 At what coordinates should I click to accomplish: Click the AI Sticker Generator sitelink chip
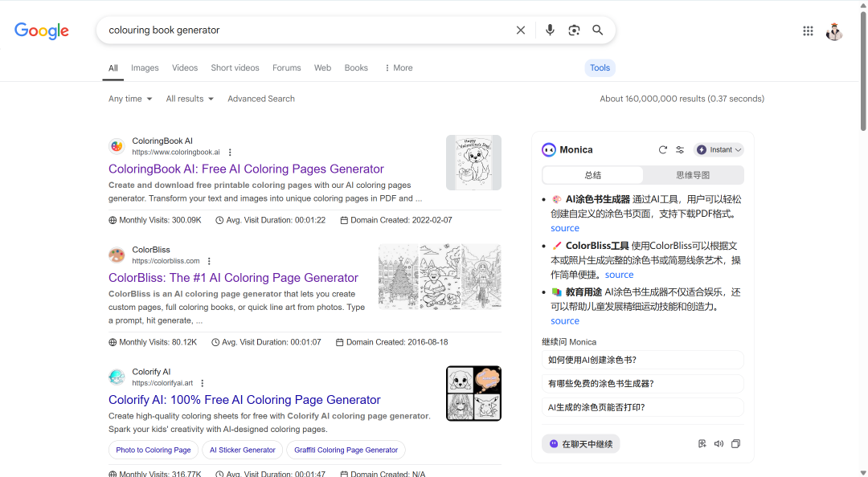pyautogui.click(x=243, y=450)
